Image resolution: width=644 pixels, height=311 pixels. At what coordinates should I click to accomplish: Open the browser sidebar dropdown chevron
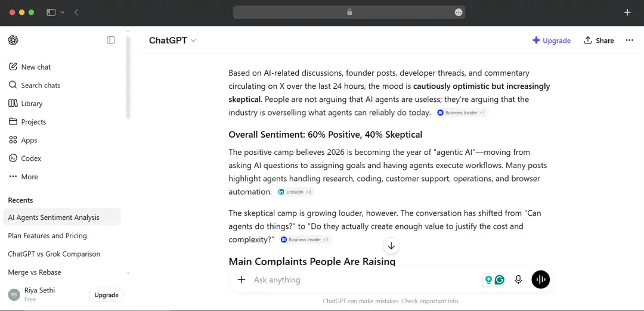(x=63, y=13)
